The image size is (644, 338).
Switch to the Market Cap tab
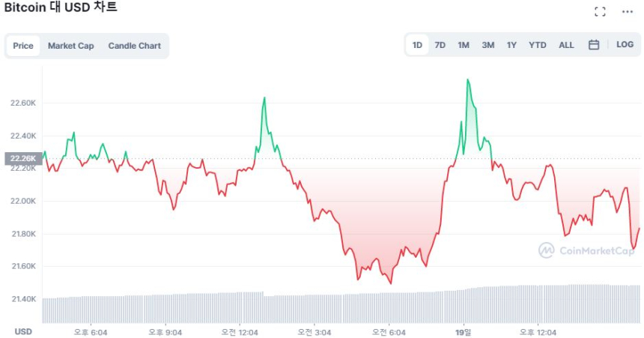(x=71, y=46)
